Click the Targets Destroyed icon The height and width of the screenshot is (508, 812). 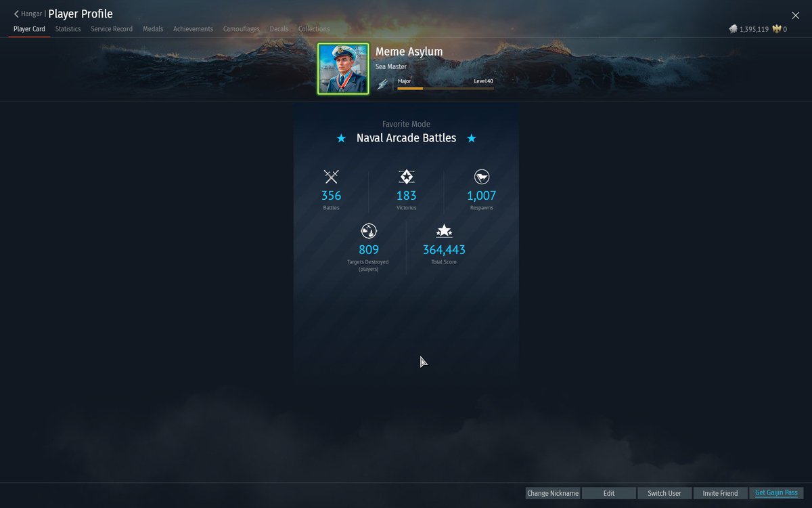click(x=369, y=231)
